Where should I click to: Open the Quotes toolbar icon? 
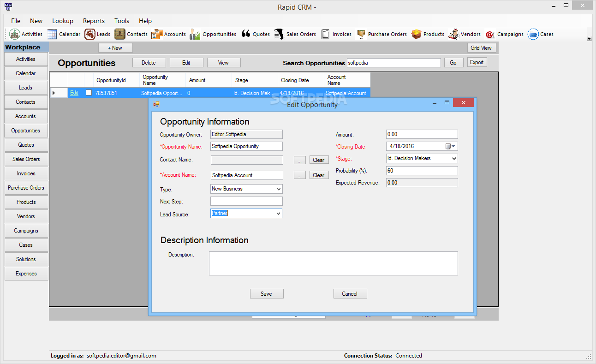coord(246,34)
